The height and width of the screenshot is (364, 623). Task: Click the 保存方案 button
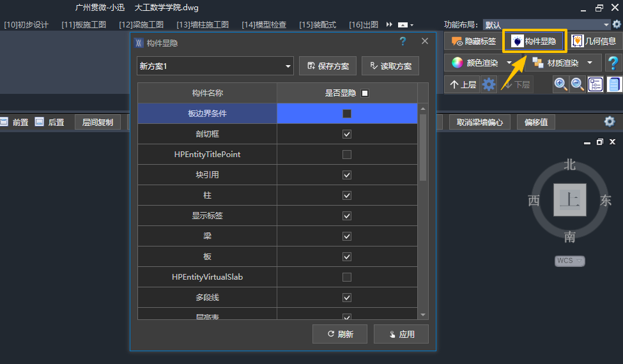click(328, 66)
